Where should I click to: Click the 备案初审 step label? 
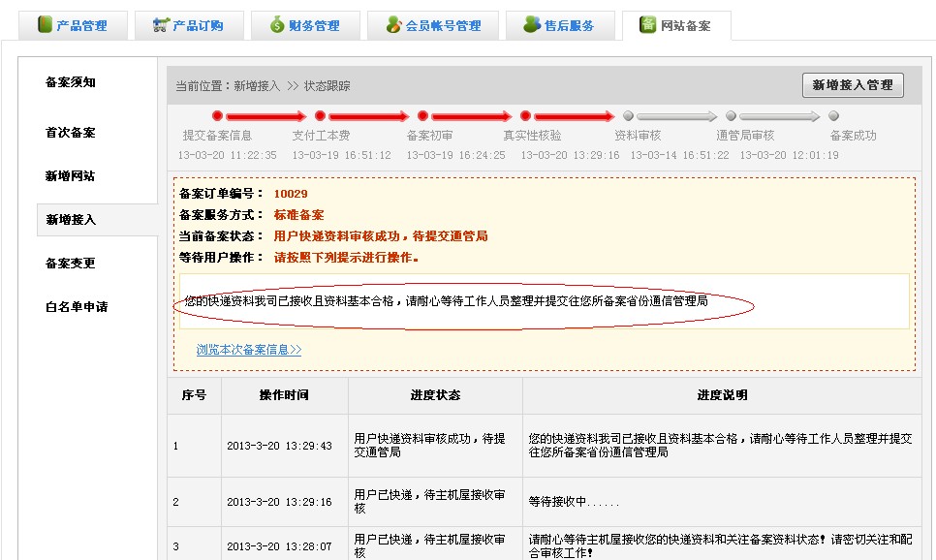click(429, 136)
